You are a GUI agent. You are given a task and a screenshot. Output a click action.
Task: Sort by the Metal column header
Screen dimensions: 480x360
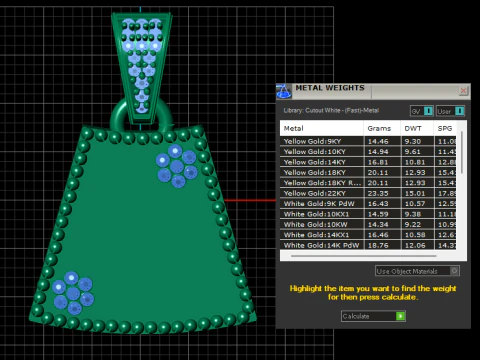(321, 128)
